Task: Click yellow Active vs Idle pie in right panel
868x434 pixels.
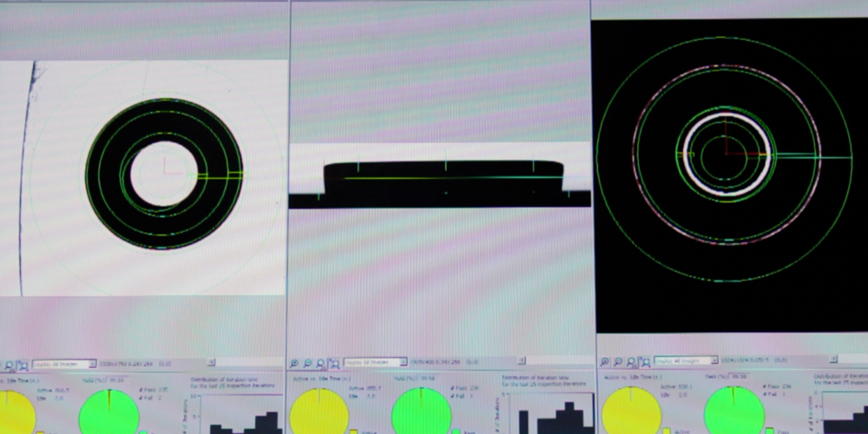Action: point(631,411)
